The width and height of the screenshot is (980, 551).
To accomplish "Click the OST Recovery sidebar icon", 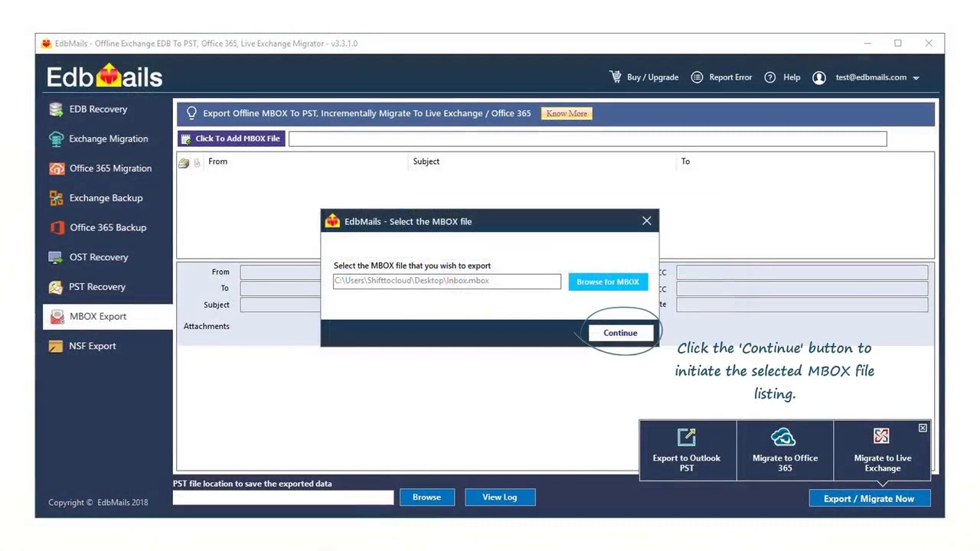I will pyautogui.click(x=56, y=257).
